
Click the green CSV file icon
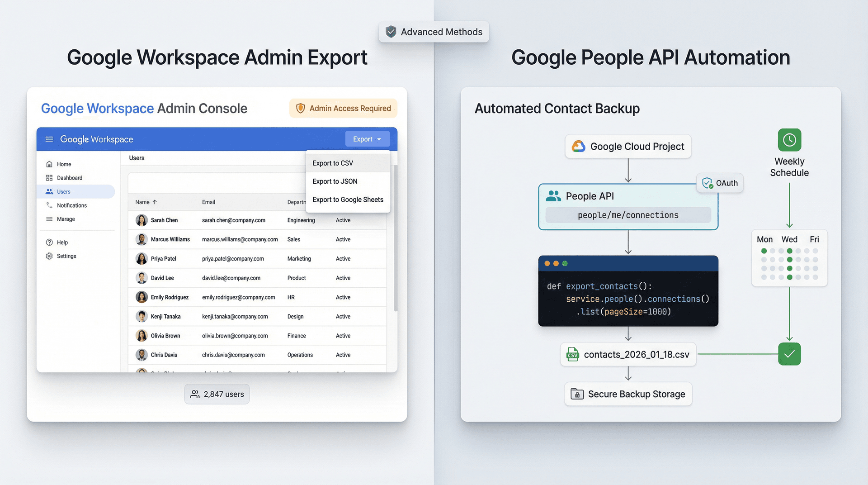pos(572,354)
